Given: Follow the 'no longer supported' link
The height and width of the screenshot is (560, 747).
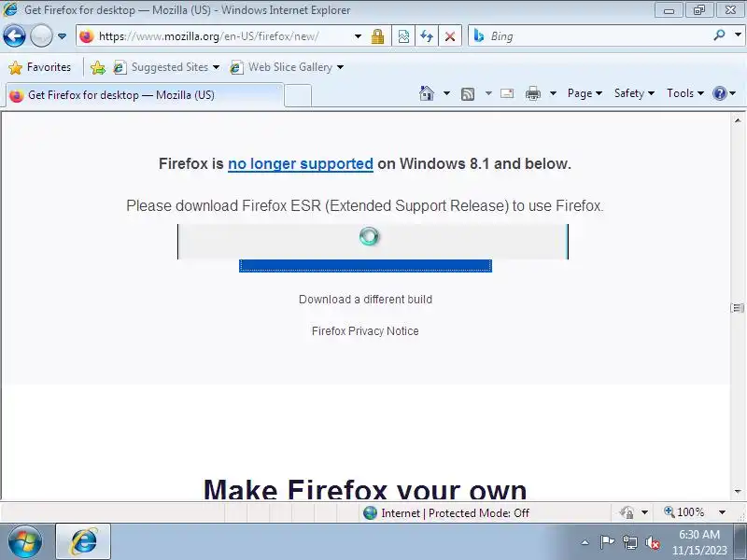Looking at the screenshot, I should (300, 164).
